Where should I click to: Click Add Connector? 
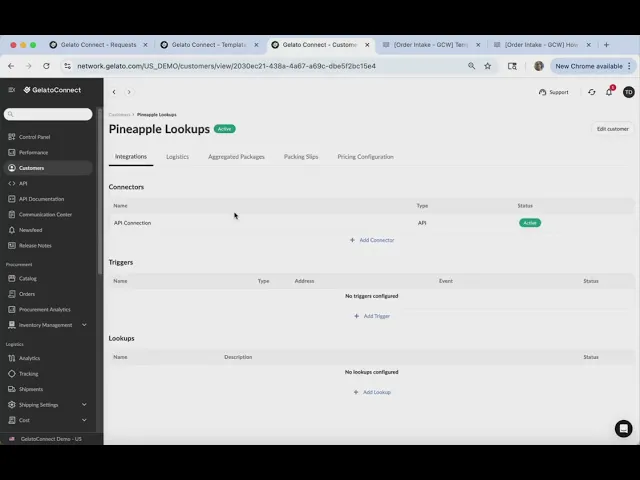372,240
